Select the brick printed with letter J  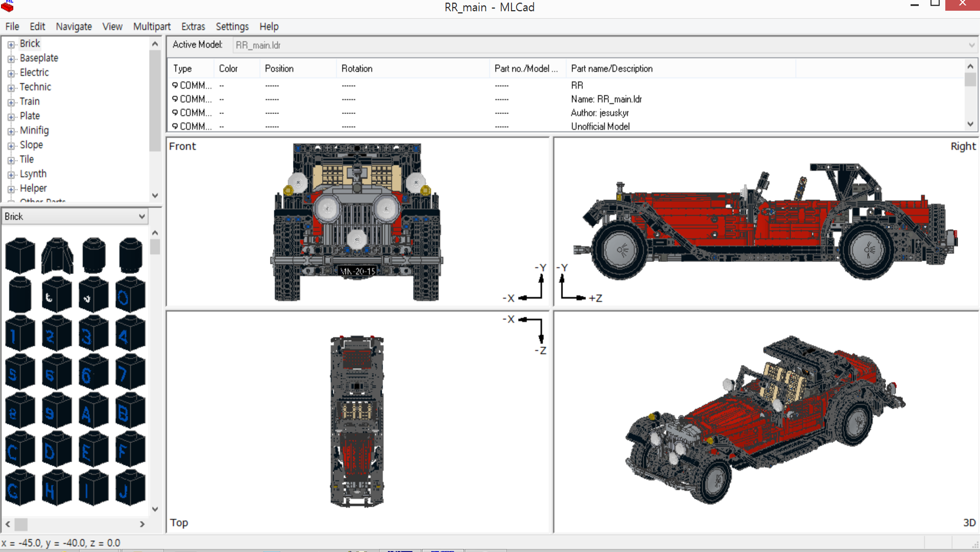pos(131,489)
